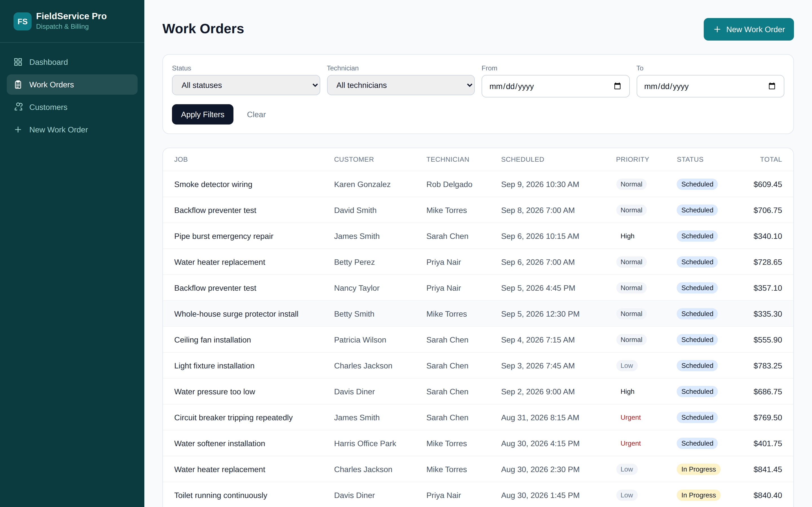Click the plus icon on New Work Order button
This screenshot has width=812, height=507.
717,30
